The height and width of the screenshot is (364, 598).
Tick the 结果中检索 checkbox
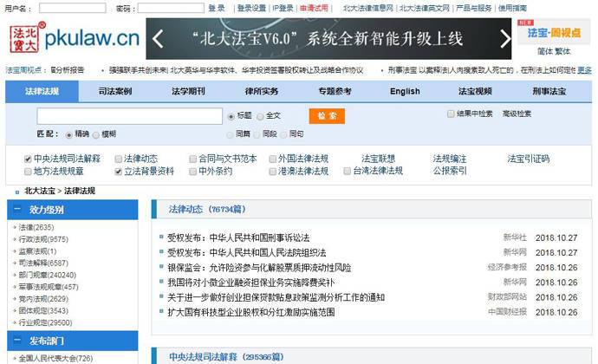451,114
